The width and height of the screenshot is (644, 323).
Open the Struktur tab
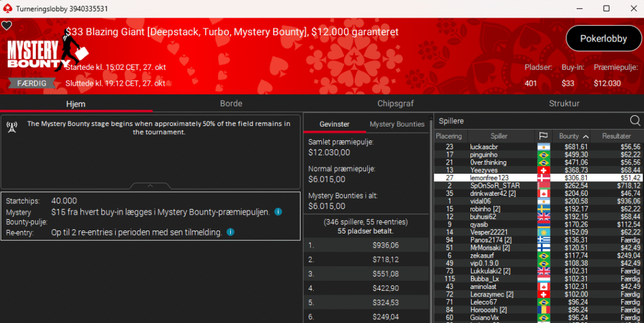[564, 103]
